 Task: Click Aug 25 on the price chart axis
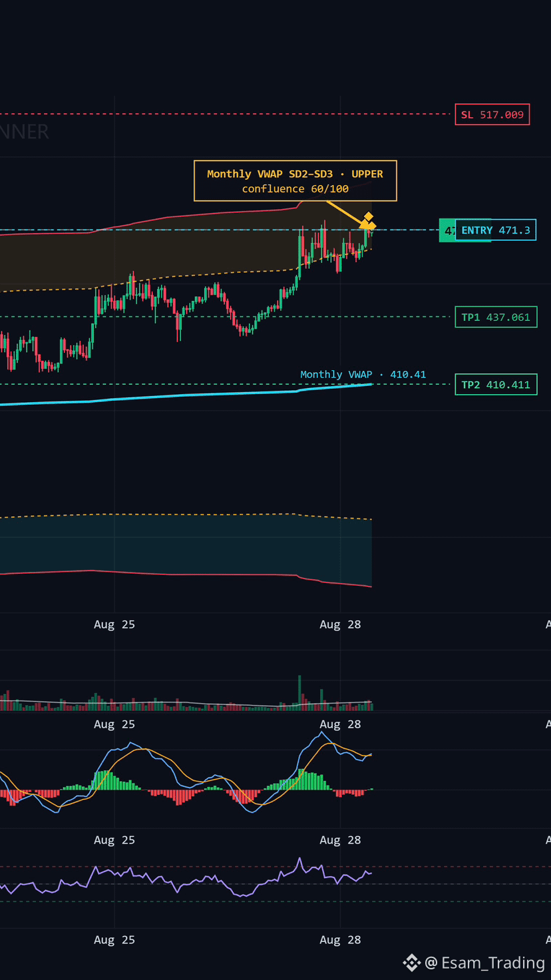point(114,624)
